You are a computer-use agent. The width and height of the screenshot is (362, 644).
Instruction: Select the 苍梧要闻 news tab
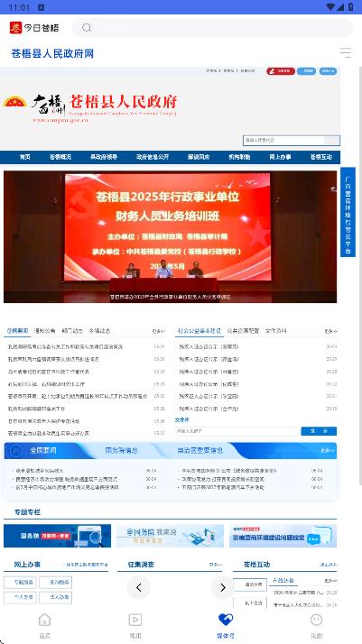18,331
